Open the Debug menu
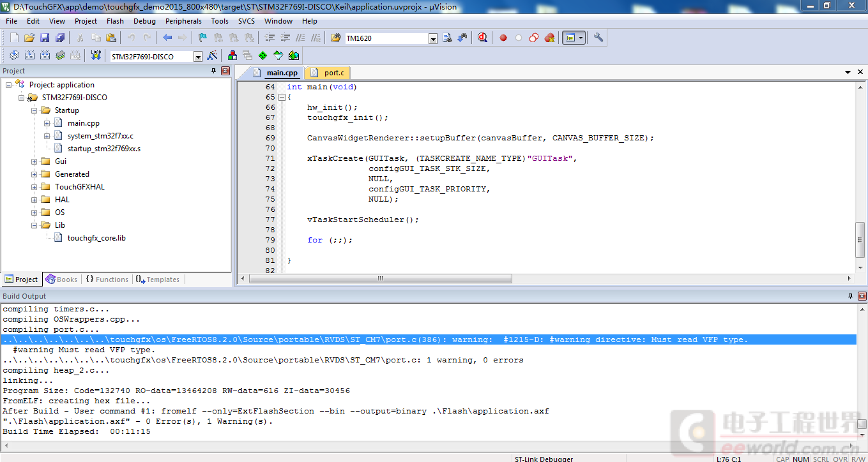This screenshot has width=868, height=462. click(144, 21)
